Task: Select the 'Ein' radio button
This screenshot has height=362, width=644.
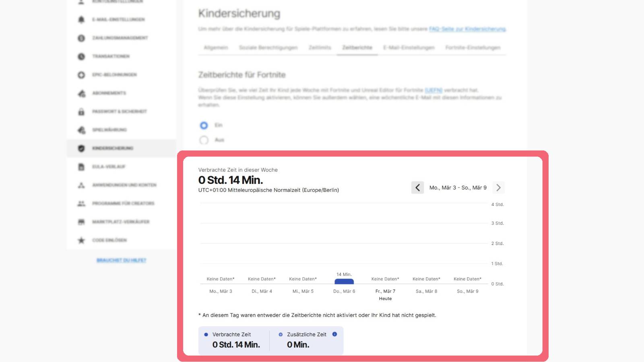Action: point(204,125)
